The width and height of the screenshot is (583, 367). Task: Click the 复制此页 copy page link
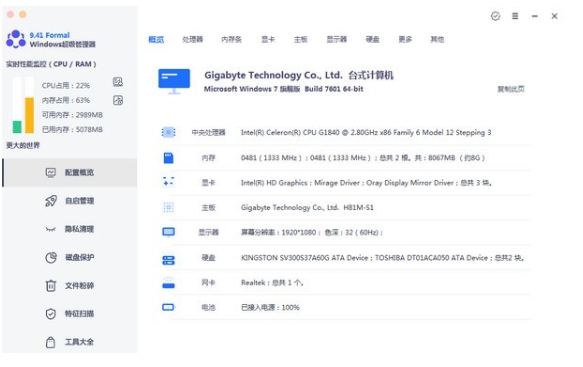[511, 89]
